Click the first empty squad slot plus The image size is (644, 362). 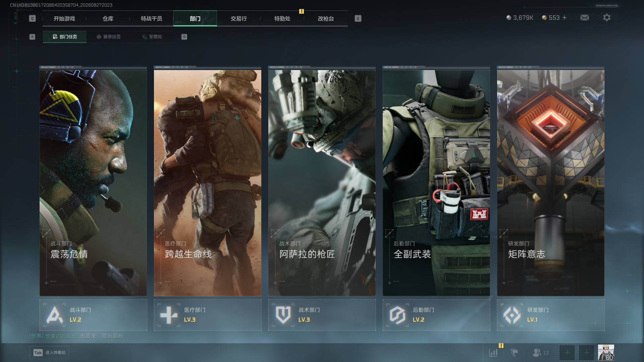[x=567, y=353]
